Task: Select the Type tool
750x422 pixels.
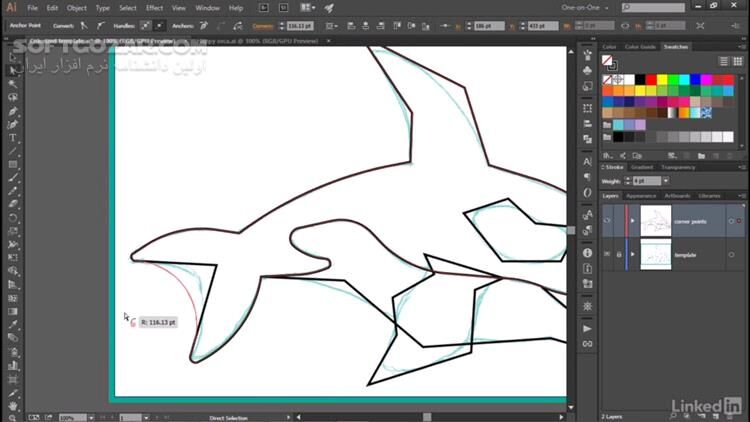Action: (13, 137)
